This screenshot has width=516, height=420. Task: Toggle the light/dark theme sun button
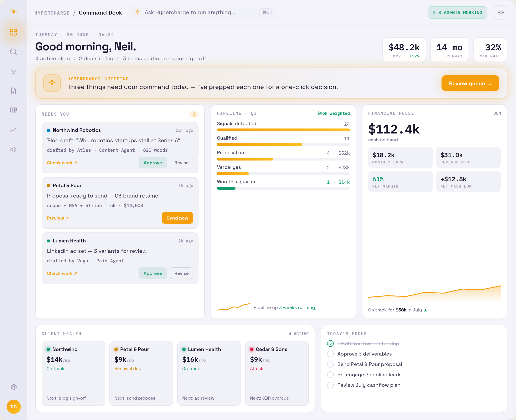tap(501, 13)
